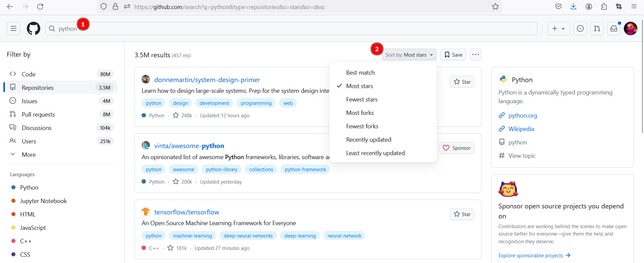Open the Wikipedia link for Python
This screenshot has height=263, width=644.
521,129
